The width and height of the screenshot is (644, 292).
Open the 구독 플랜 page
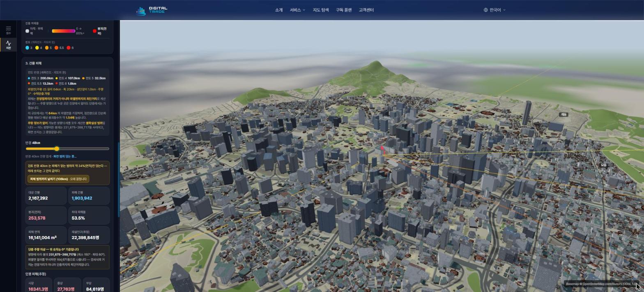[x=344, y=10]
